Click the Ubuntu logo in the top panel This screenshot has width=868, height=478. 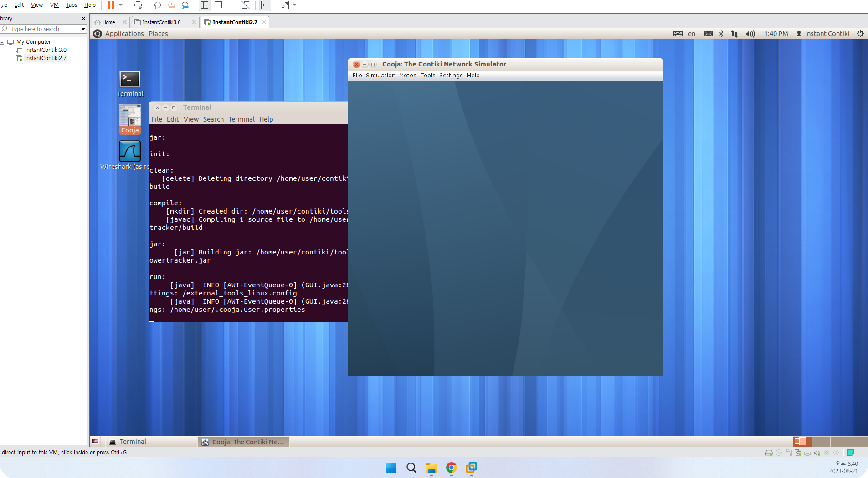[x=98, y=34]
